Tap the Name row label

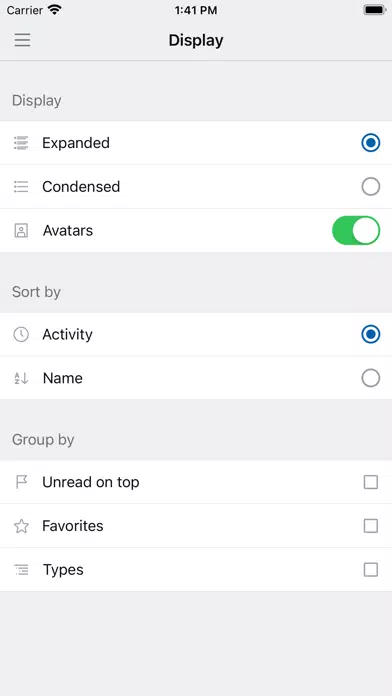(63, 378)
